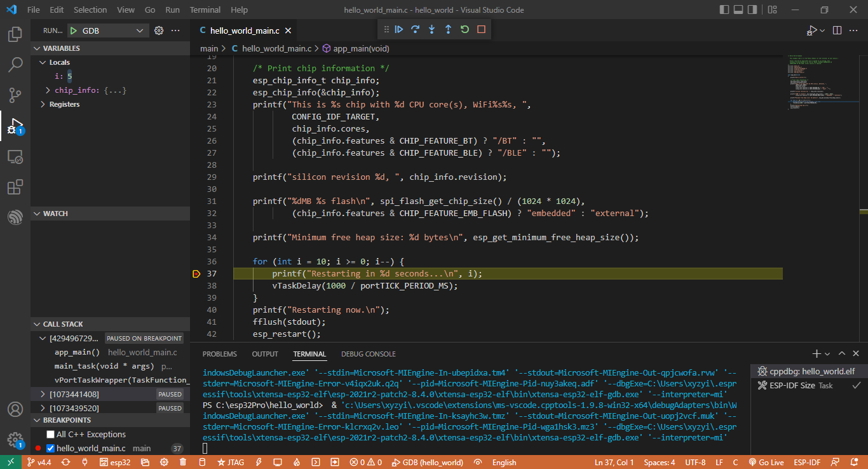The height and width of the screenshot is (469, 868).
Task: Open the new terminal launch profile dropdown arrow
Action: coord(827,354)
